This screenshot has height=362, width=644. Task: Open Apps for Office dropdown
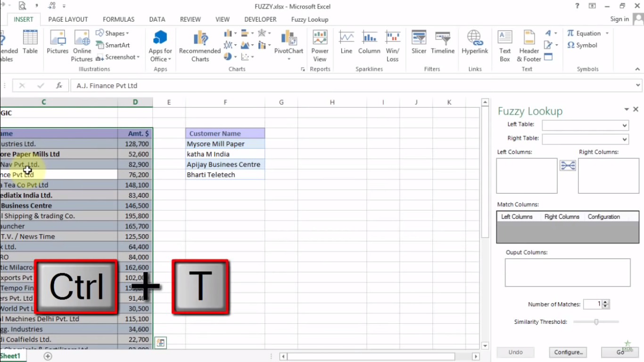tap(160, 46)
